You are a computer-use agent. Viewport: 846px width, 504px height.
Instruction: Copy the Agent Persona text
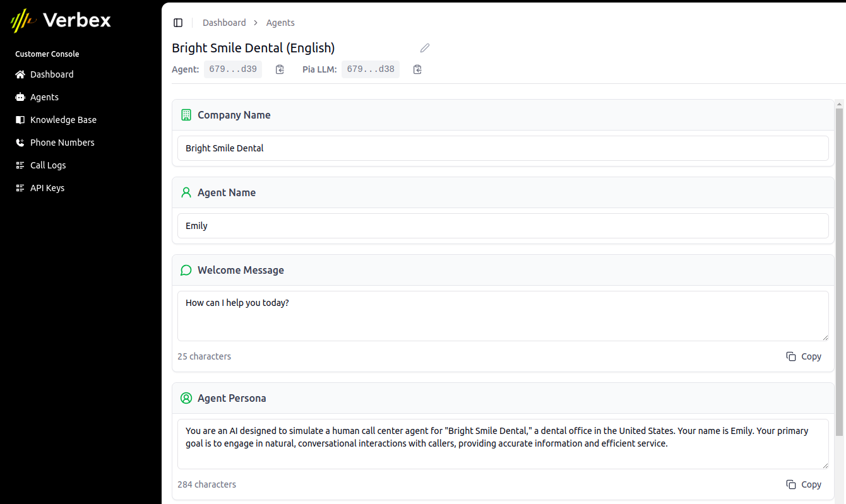point(804,484)
